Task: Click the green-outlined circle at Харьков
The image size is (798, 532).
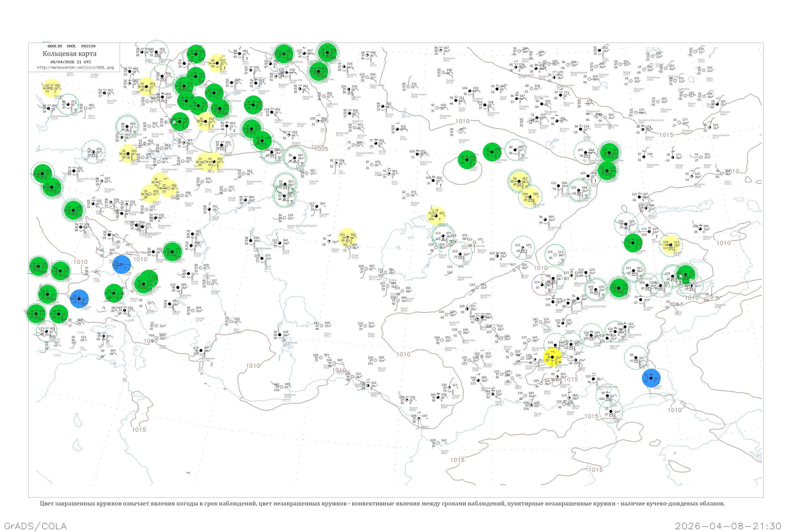Action: tap(68, 104)
